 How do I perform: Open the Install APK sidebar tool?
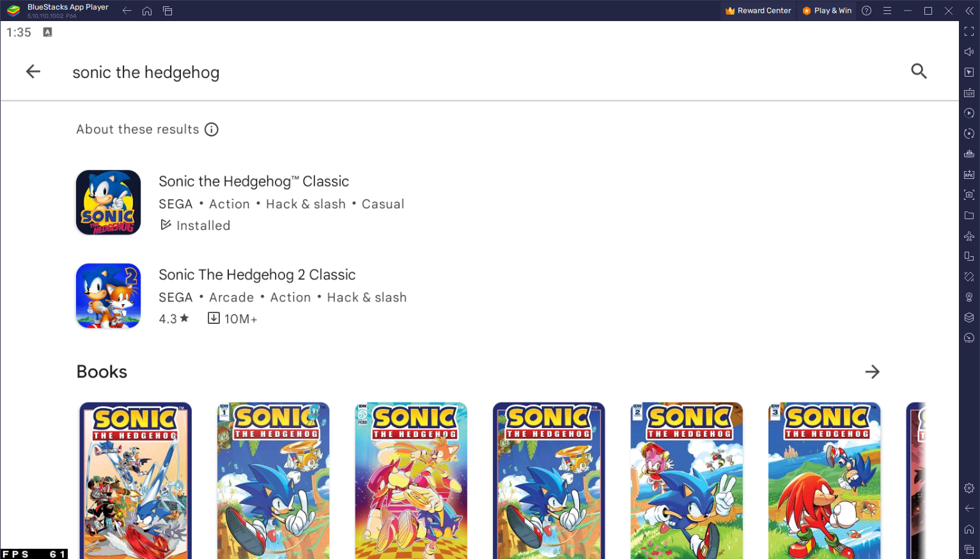click(x=969, y=174)
